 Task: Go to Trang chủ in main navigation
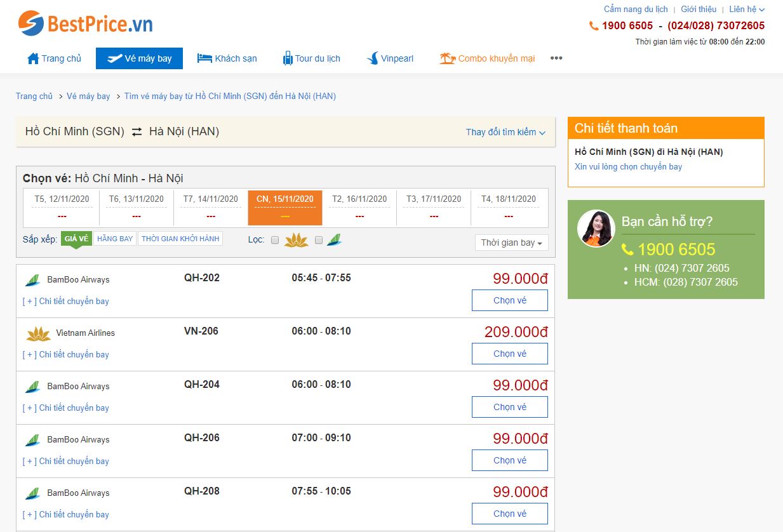pyautogui.click(x=55, y=58)
